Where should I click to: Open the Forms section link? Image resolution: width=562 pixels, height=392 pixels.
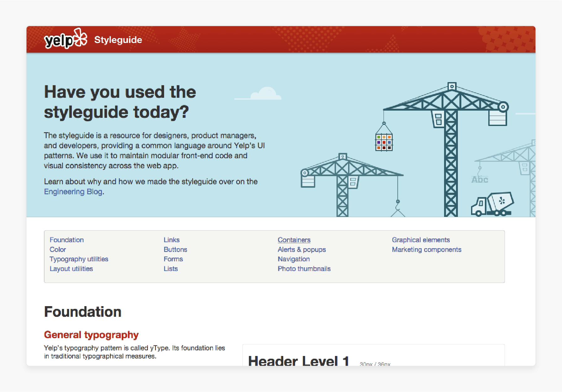173,259
